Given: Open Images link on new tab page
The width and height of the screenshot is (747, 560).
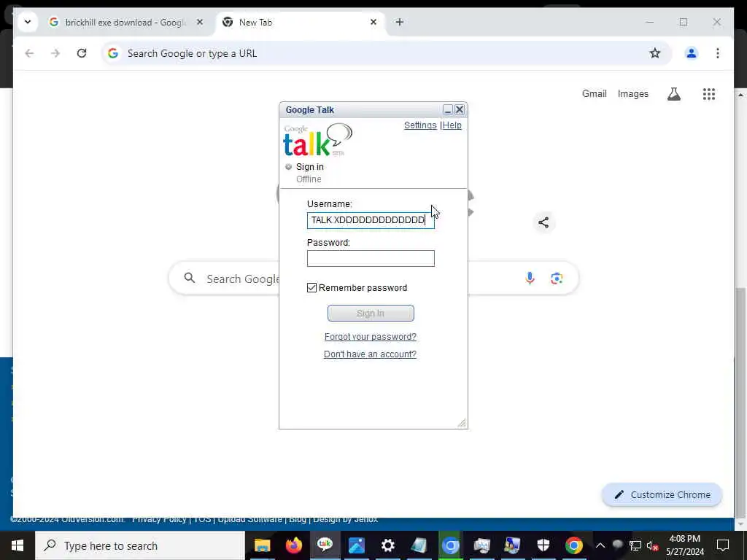Looking at the screenshot, I should [632, 94].
